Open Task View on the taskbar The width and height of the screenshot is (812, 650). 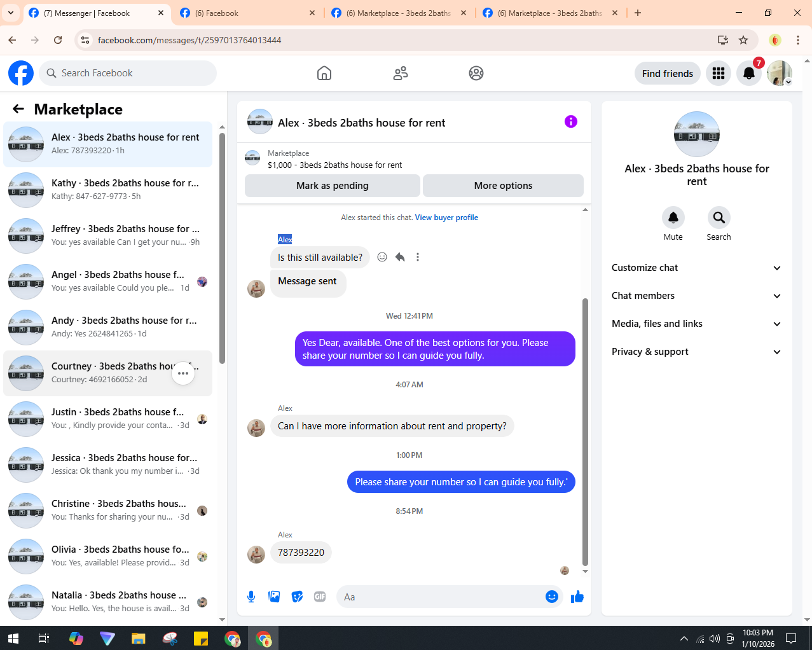pyautogui.click(x=44, y=638)
